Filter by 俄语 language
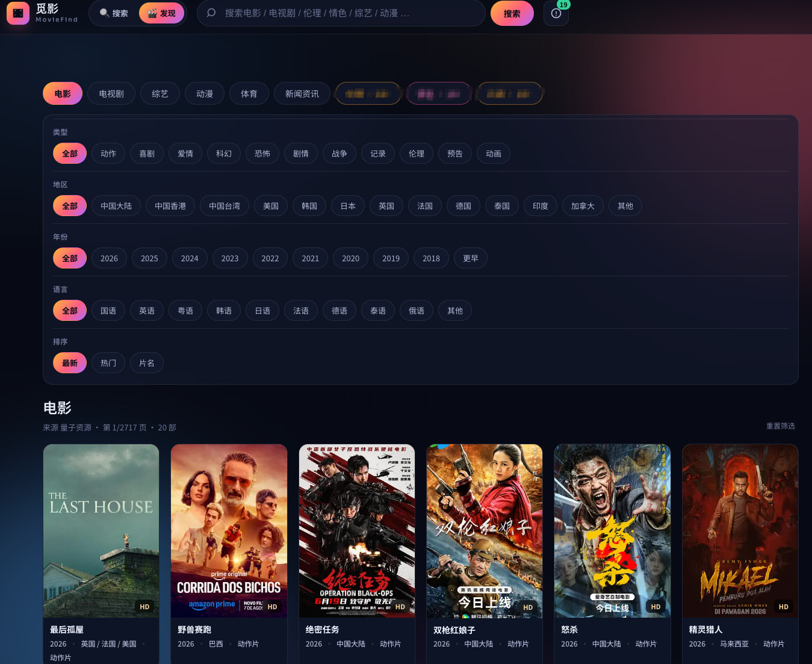This screenshot has height=664, width=812. coord(417,311)
